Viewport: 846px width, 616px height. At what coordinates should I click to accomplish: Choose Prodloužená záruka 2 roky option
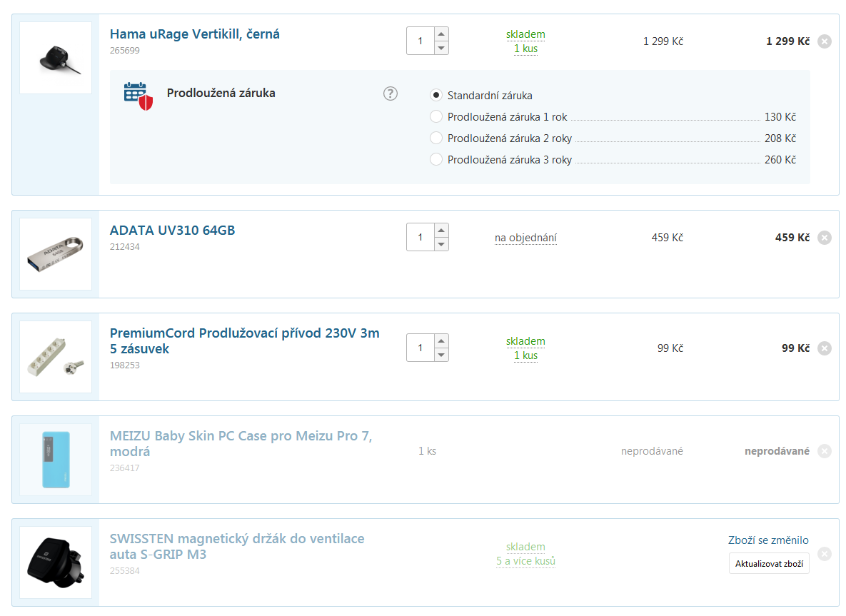[436, 138]
